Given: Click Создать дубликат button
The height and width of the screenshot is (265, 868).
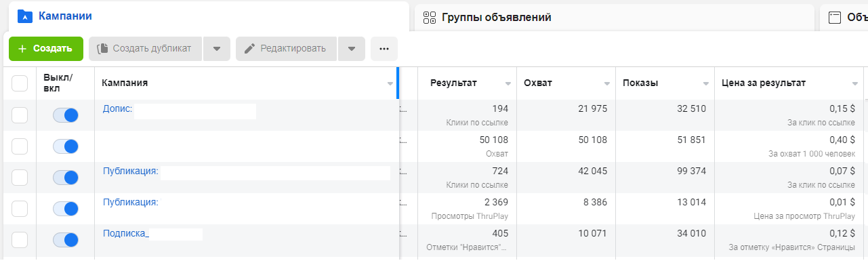Looking at the screenshot, I should tap(145, 49).
